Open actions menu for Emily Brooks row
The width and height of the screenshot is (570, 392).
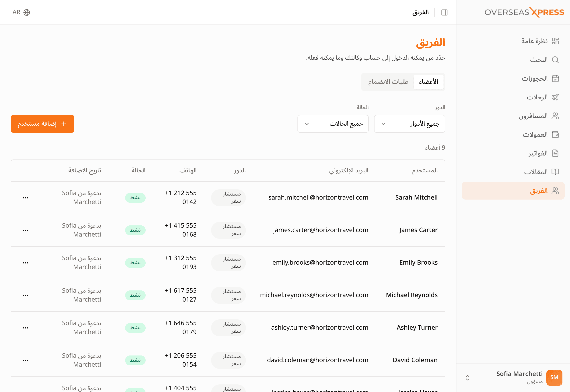coord(25,263)
